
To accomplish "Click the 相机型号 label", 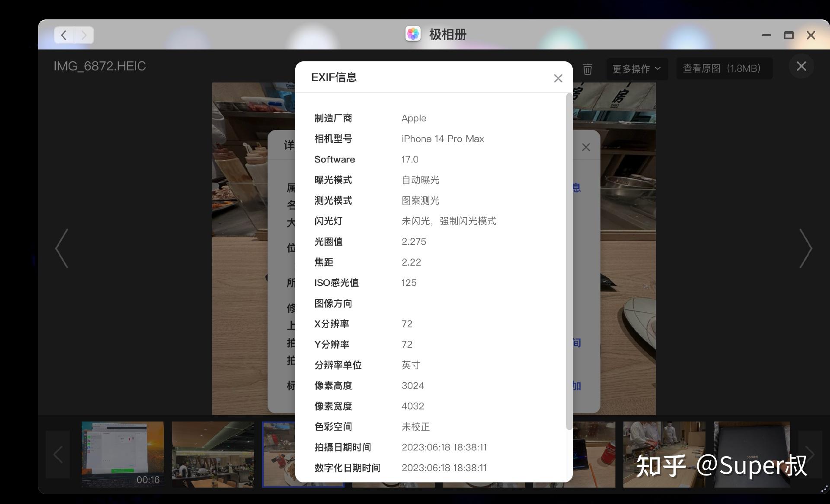I will [x=333, y=139].
